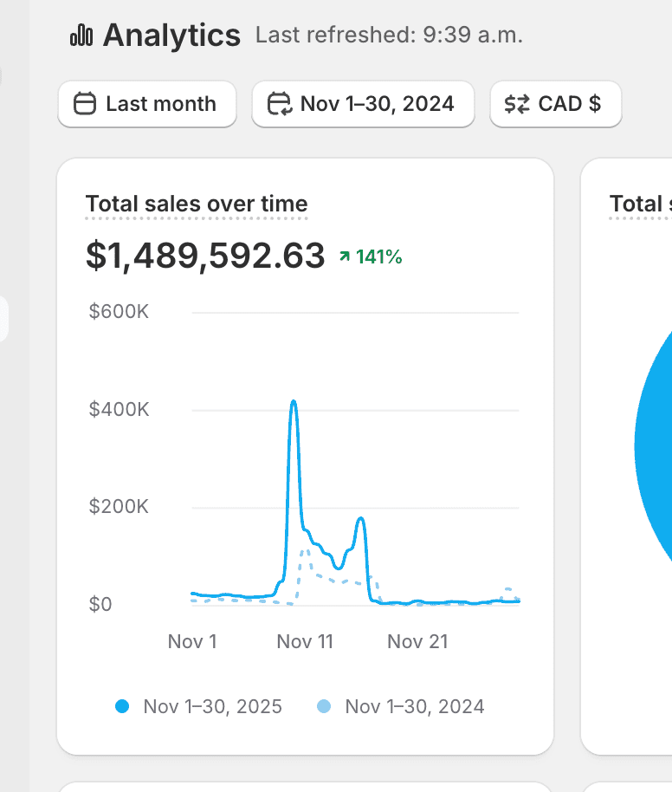Click the Analytics page heading text

tap(171, 36)
